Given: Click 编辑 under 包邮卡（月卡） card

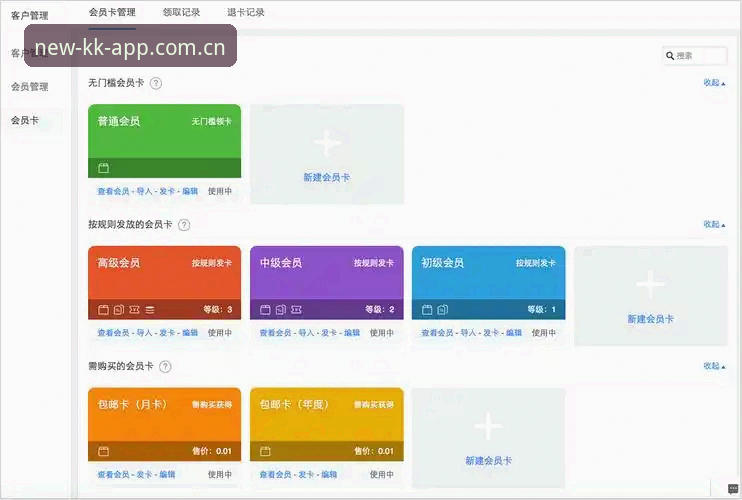Looking at the screenshot, I should [167, 474].
